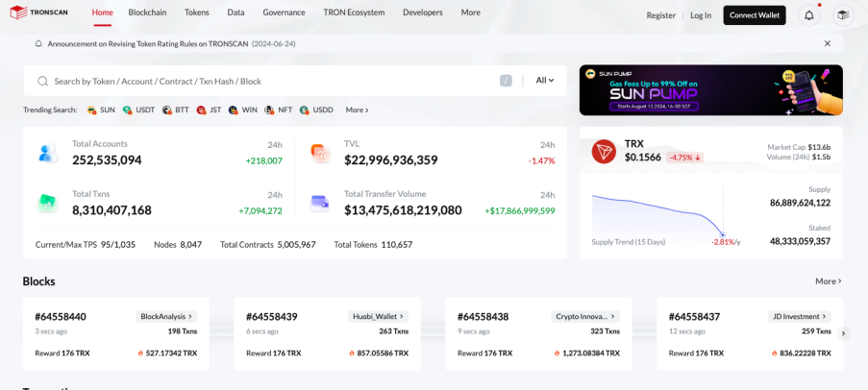Click the slash shortcut key in search bar
868x390 pixels.
506,81
